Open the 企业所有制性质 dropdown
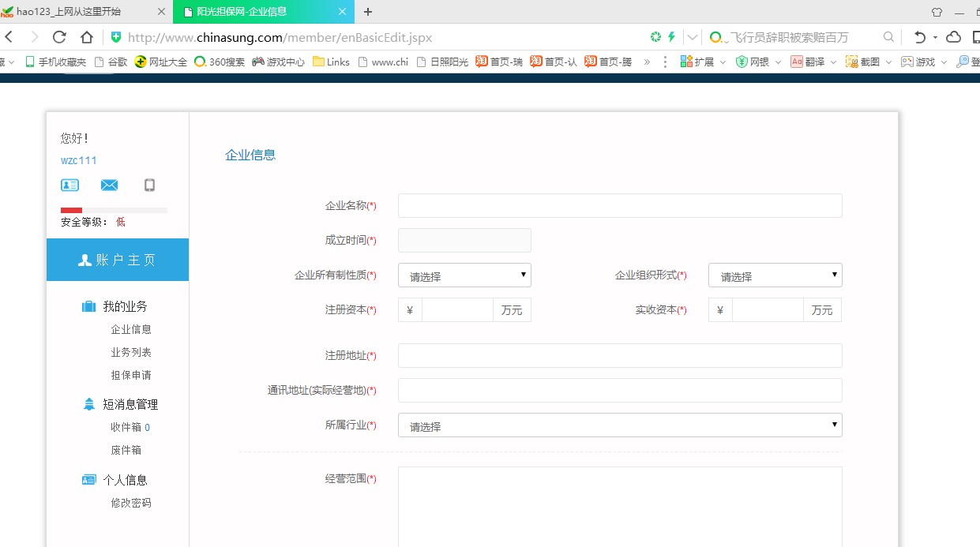 pyautogui.click(x=464, y=275)
